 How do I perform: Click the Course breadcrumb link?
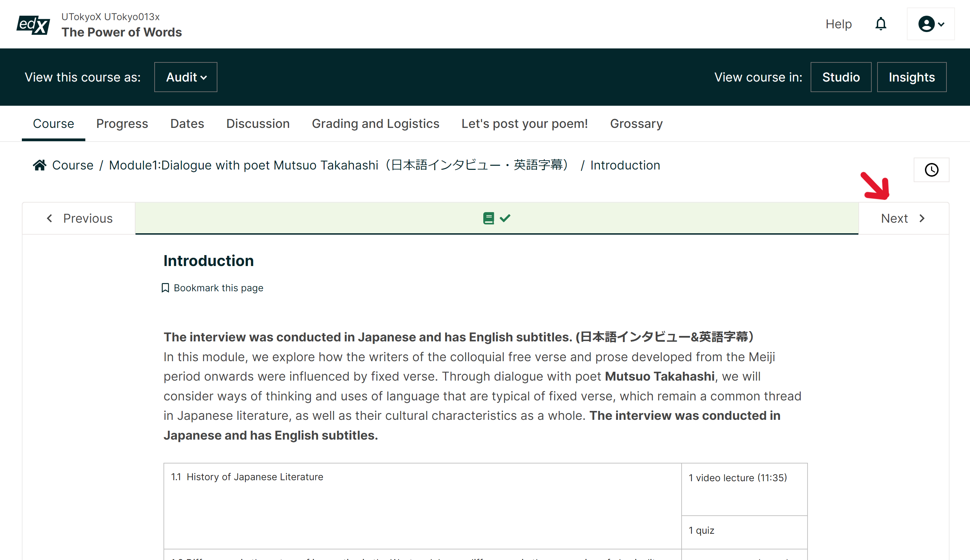(73, 165)
